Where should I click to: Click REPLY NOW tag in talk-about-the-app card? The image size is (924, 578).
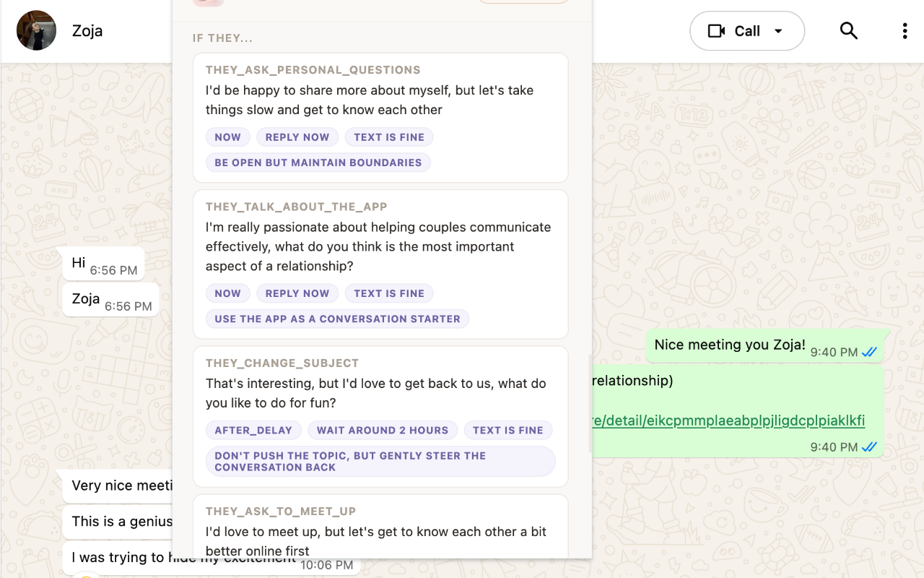[x=297, y=293]
